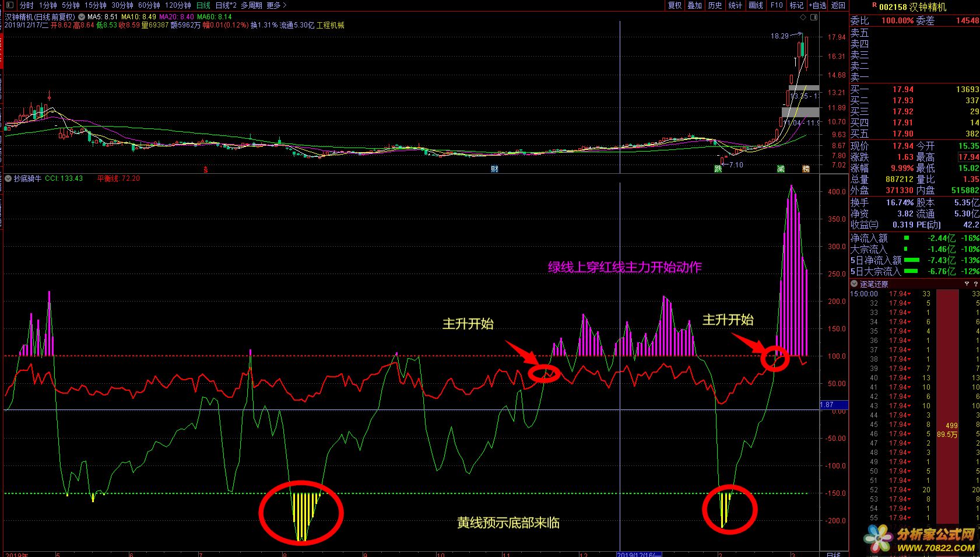Click the orange 榜 marker on chart
The width and height of the screenshot is (980, 557).
[x=806, y=169]
